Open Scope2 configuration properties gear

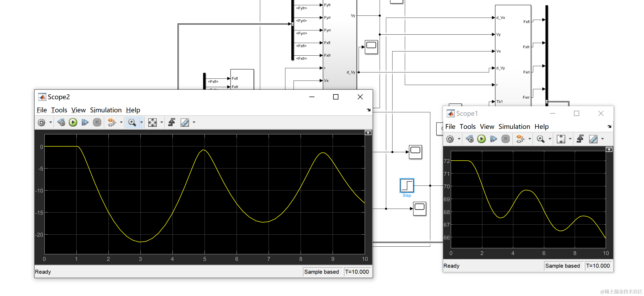coord(41,122)
